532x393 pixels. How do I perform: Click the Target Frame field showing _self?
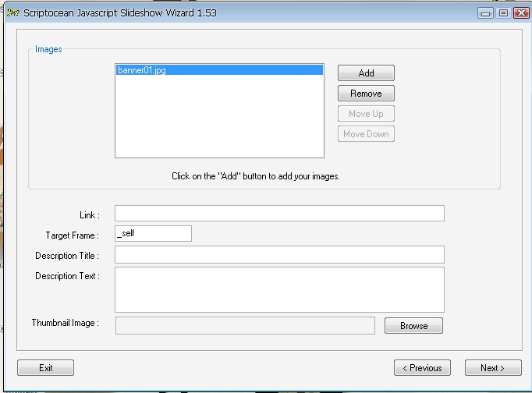click(154, 234)
